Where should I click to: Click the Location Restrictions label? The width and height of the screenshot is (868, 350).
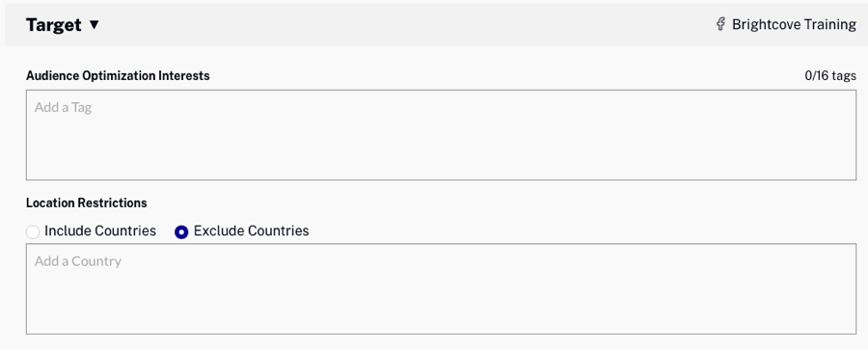[x=87, y=202]
